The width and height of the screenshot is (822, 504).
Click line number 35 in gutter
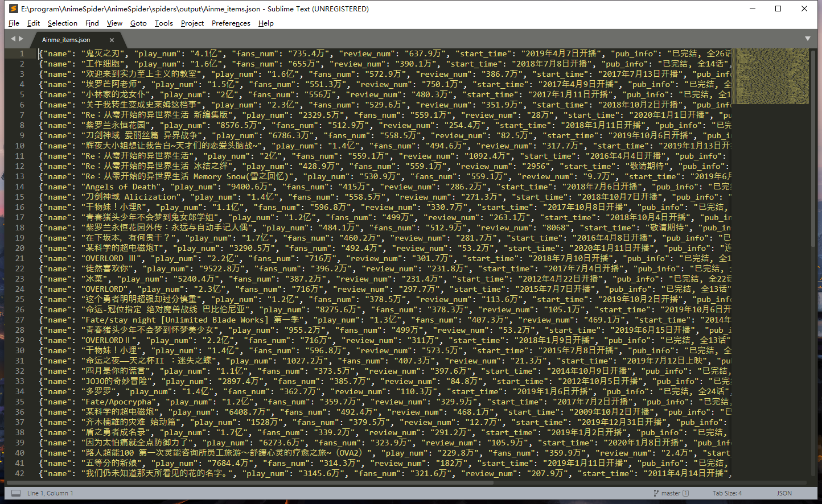point(20,402)
